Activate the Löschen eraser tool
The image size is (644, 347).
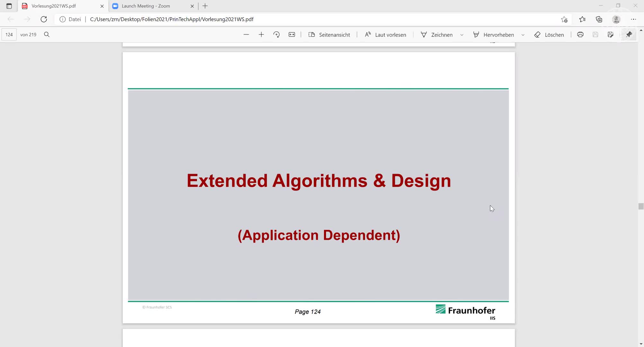click(x=549, y=34)
